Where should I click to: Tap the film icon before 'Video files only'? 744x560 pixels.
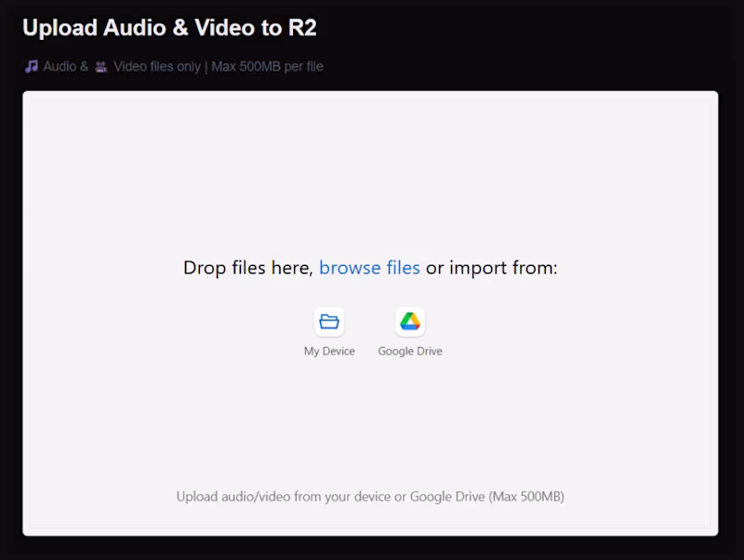click(x=100, y=66)
